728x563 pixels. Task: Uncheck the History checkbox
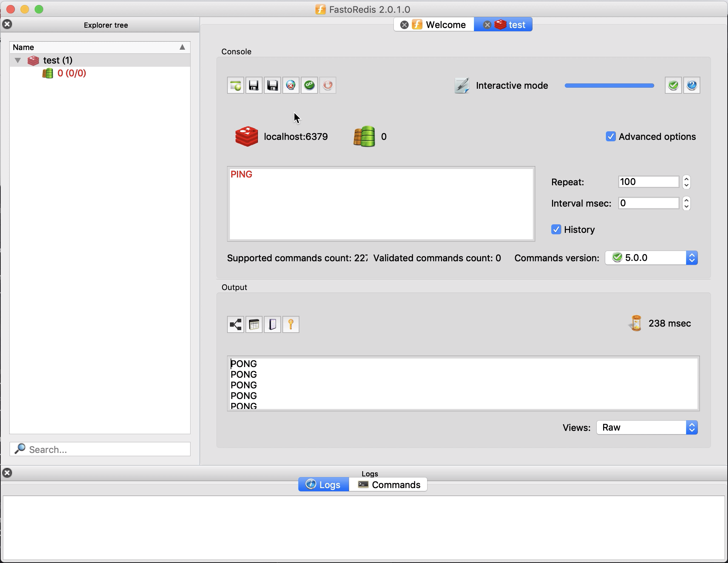(556, 229)
